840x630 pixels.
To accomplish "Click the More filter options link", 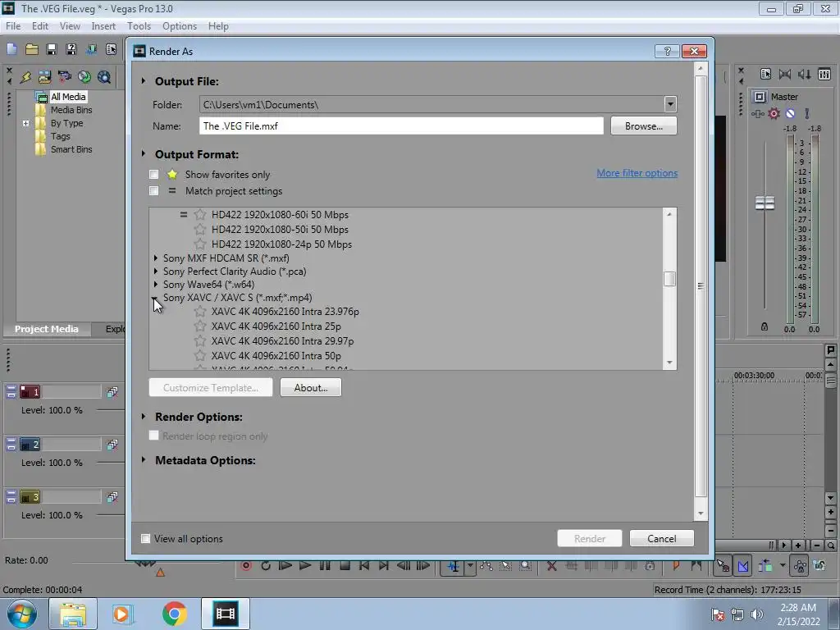I will point(637,173).
